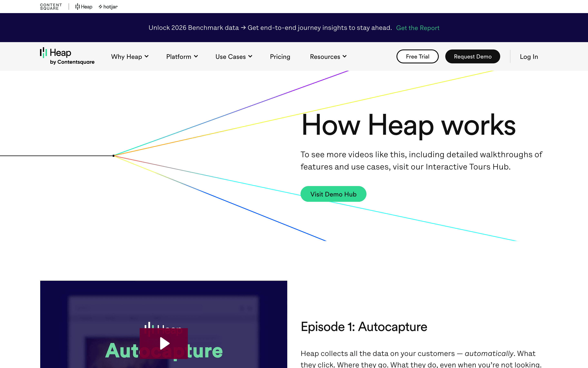Click the Autocapture video thumbnail
The height and width of the screenshot is (368, 588).
click(x=164, y=324)
